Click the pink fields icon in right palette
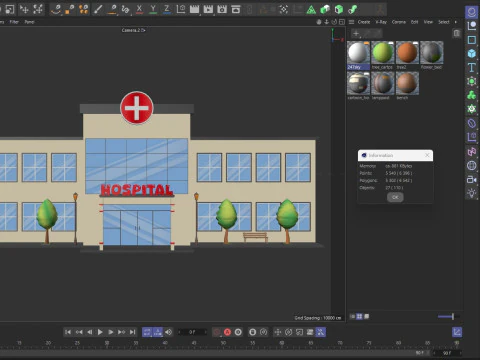This screenshot has width=480, height=360. pos(471,152)
